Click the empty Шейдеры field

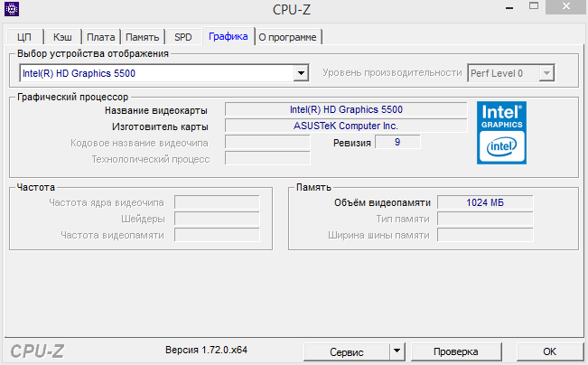tap(217, 219)
